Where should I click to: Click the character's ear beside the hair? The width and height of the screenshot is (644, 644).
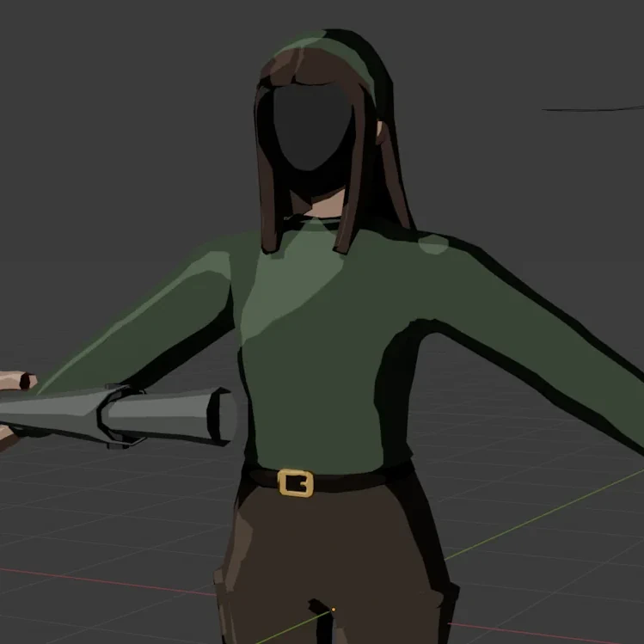tap(379, 131)
